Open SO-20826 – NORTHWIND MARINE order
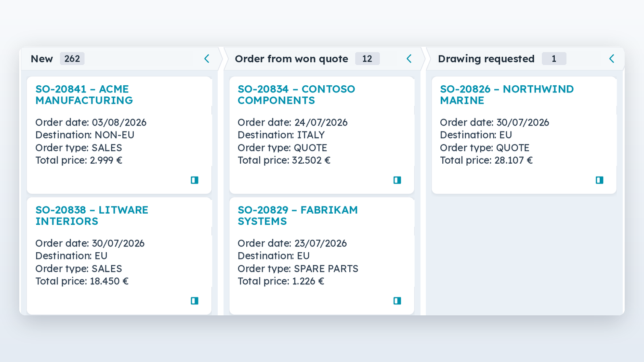The image size is (644, 362). pos(507,95)
